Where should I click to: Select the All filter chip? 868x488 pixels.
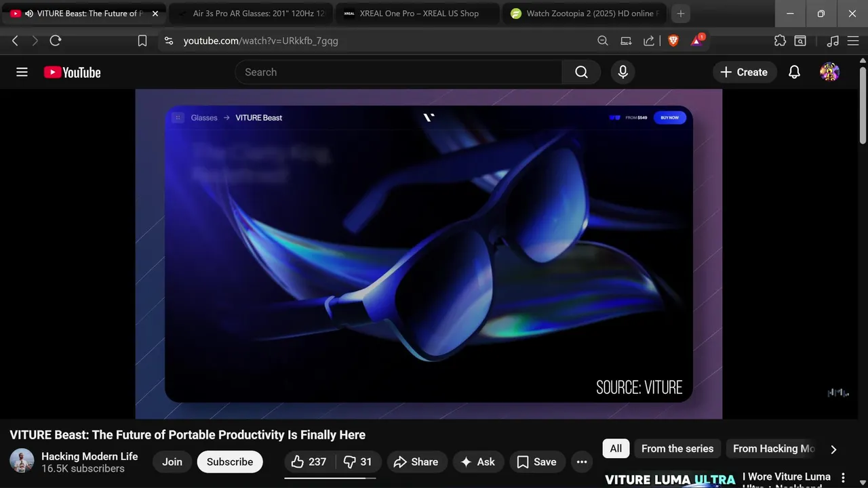click(x=616, y=449)
